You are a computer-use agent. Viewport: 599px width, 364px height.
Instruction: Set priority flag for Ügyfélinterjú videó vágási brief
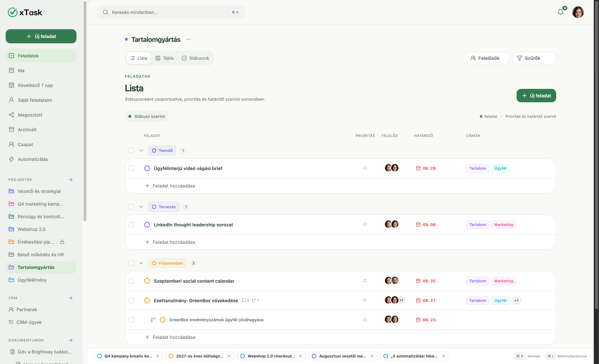[365, 168]
